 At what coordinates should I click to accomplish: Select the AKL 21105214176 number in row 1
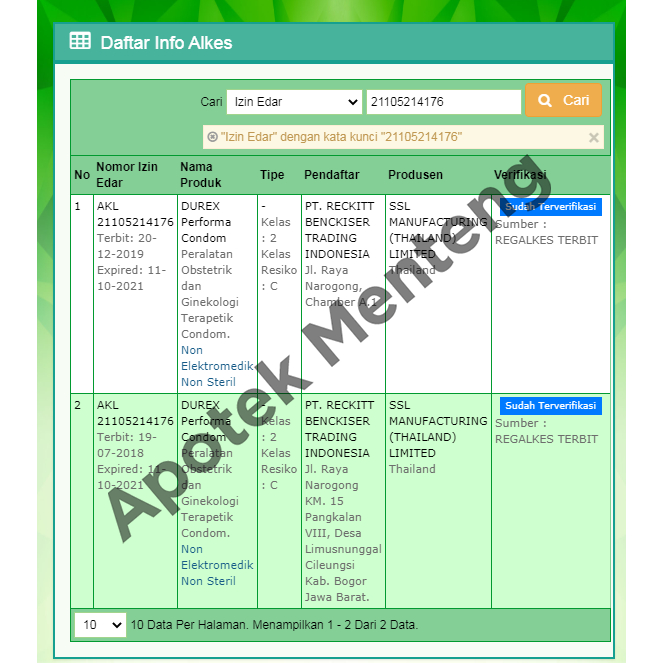click(135, 214)
